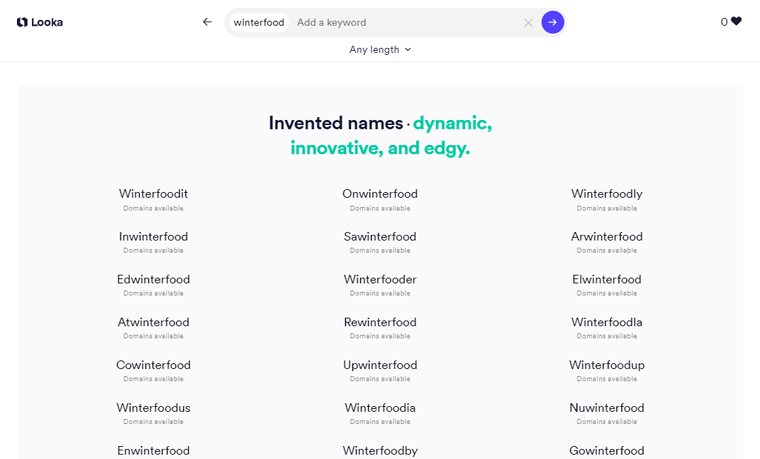Image resolution: width=760 pixels, height=459 pixels.
Task: Open the name Rewinterfood
Action: point(380,322)
